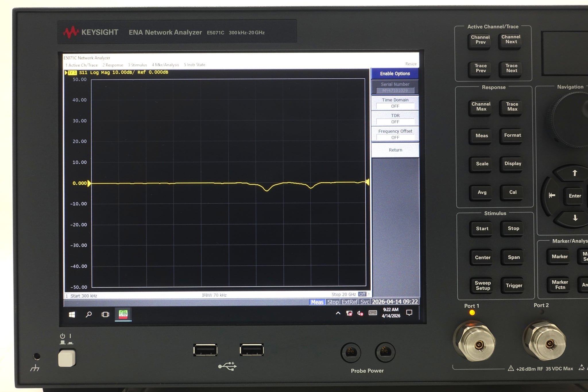Push the navigation Enter key
Screen dimensions: 588x392
[x=575, y=196]
